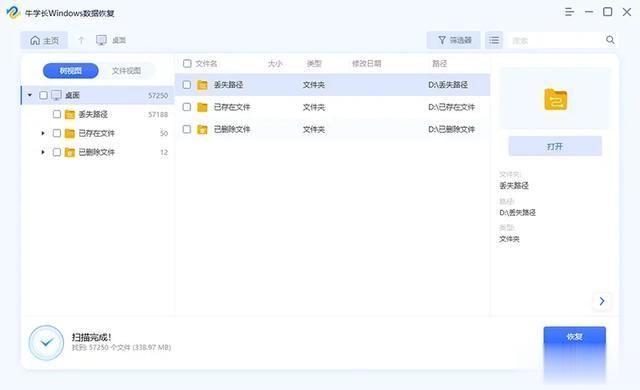
Task: Click the 恢复 recover button
Action: coord(574,337)
